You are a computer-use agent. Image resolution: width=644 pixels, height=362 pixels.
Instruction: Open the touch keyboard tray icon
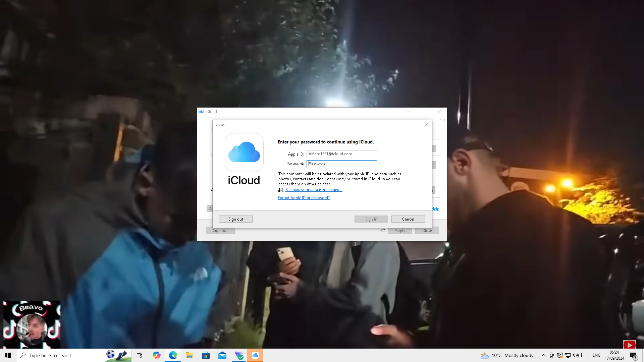(585, 355)
